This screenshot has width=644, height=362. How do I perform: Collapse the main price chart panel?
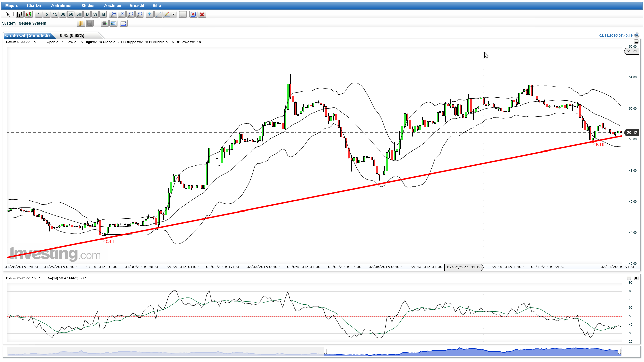pyautogui.click(x=636, y=42)
